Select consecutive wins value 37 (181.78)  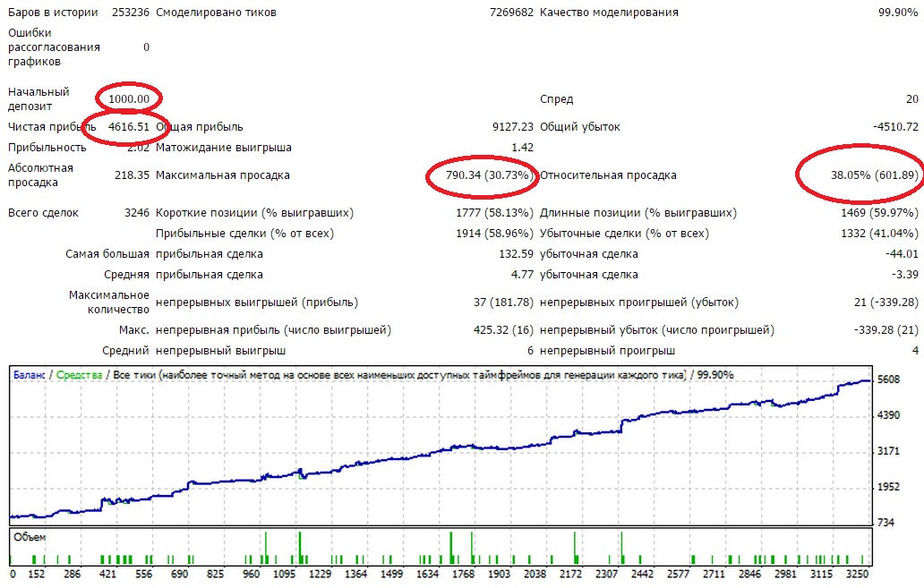[503, 303]
